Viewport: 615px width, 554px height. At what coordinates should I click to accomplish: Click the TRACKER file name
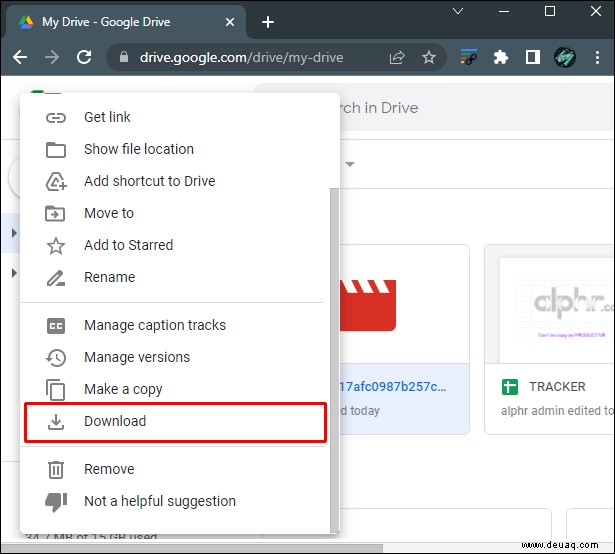pos(557,387)
